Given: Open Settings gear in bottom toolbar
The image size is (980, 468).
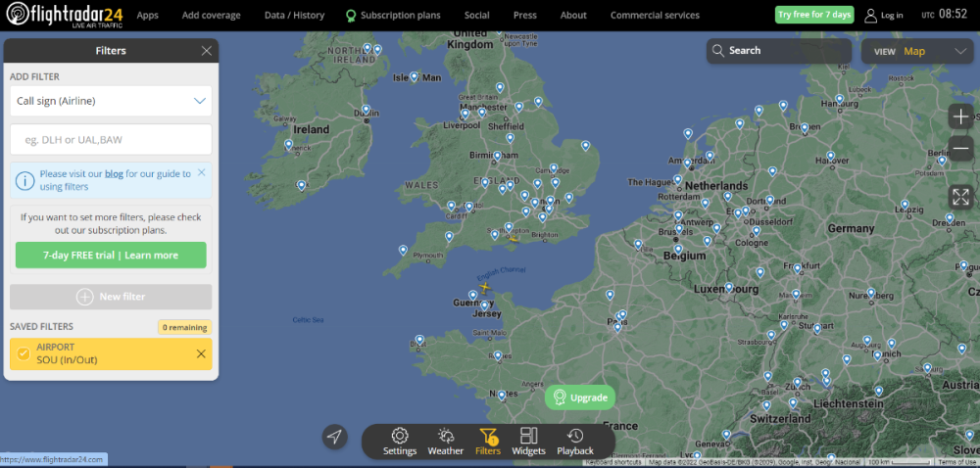Looking at the screenshot, I should pyautogui.click(x=400, y=441).
